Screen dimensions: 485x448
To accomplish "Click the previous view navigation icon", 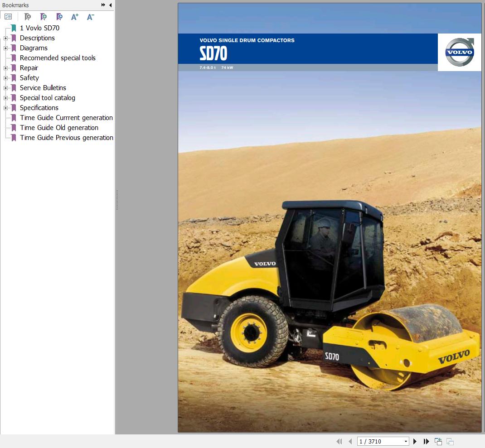I will coord(438,442).
